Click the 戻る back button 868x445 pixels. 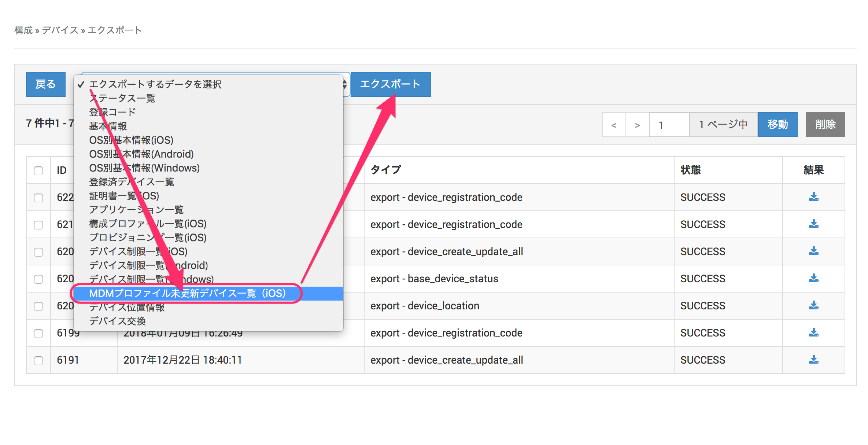pos(45,84)
